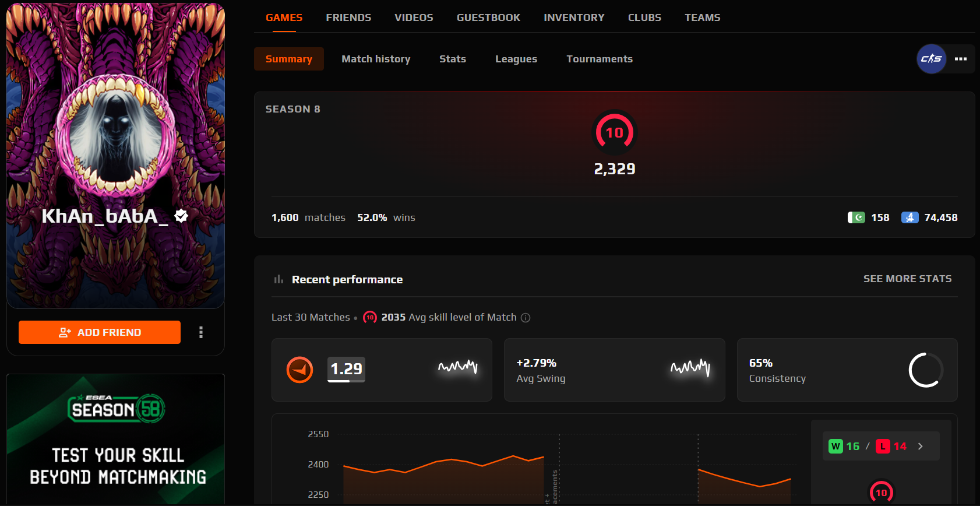The image size is (980, 506).
Task: Click the level 10 icon below win/loss
Action: tap(881, 493)
